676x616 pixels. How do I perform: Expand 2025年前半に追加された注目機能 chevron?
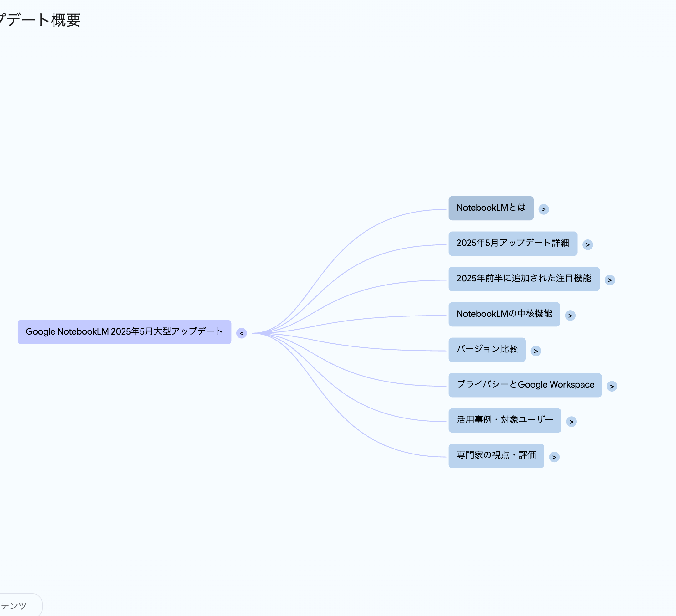pyautogui.click(x=610, y=280)
